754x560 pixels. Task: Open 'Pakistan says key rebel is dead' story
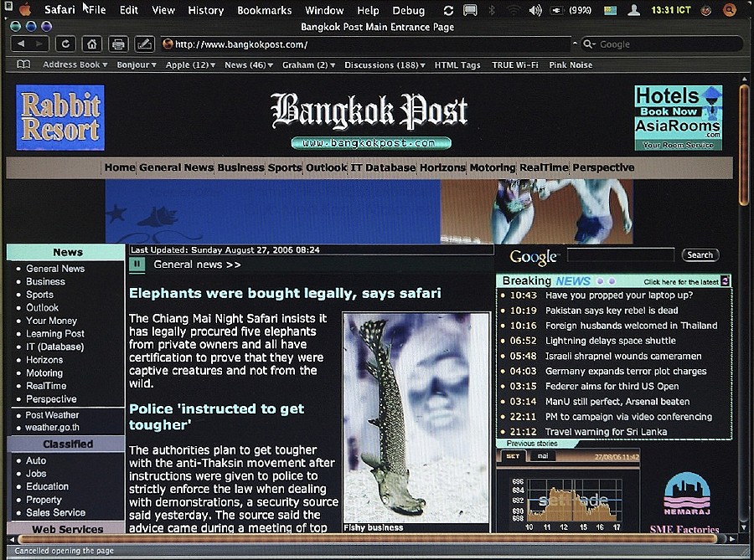(x=612, y=311)
